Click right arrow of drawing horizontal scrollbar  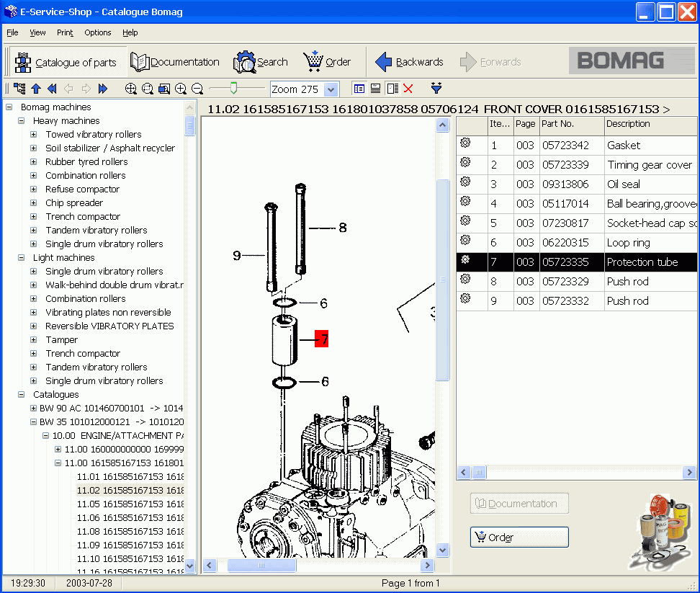(x=427, y=566)
